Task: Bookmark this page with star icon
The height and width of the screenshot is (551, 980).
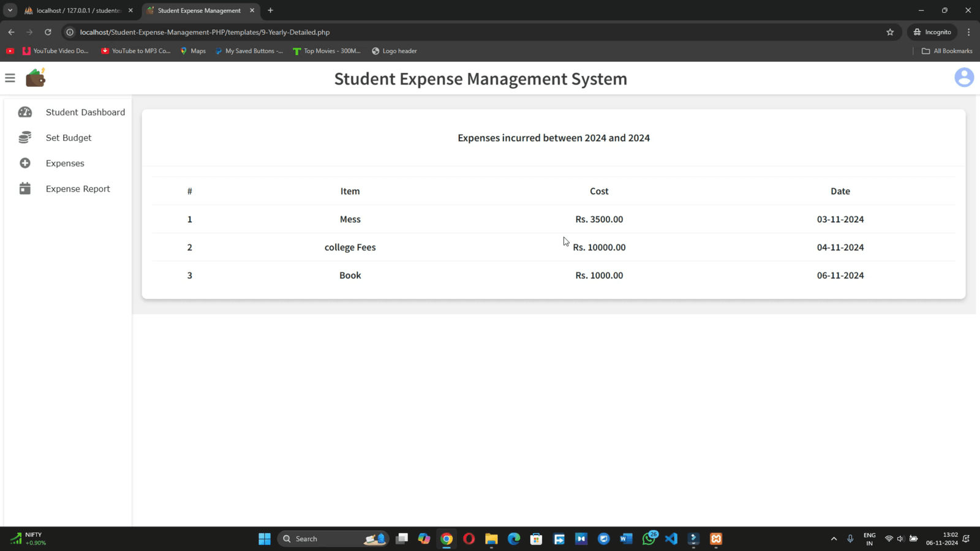Action: coord(890,32)
